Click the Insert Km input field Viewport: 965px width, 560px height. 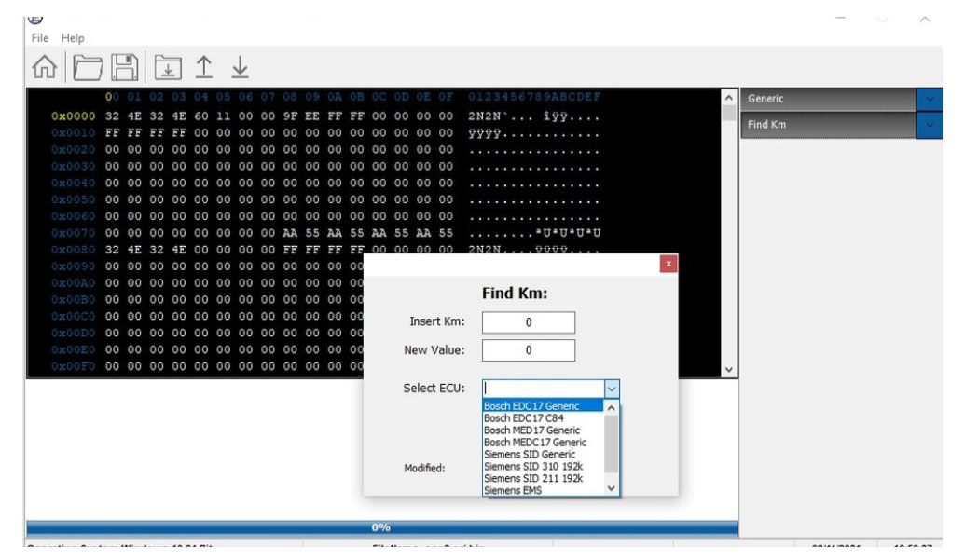[x=529, y=322]
